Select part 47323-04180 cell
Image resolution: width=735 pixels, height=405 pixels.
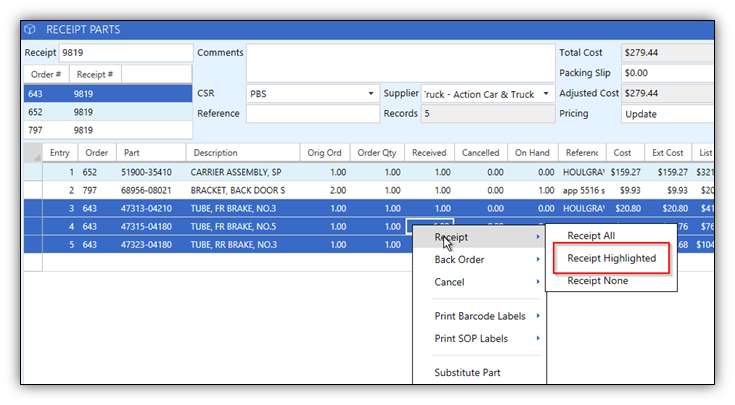pyautogui.click(x=150, y=245)
